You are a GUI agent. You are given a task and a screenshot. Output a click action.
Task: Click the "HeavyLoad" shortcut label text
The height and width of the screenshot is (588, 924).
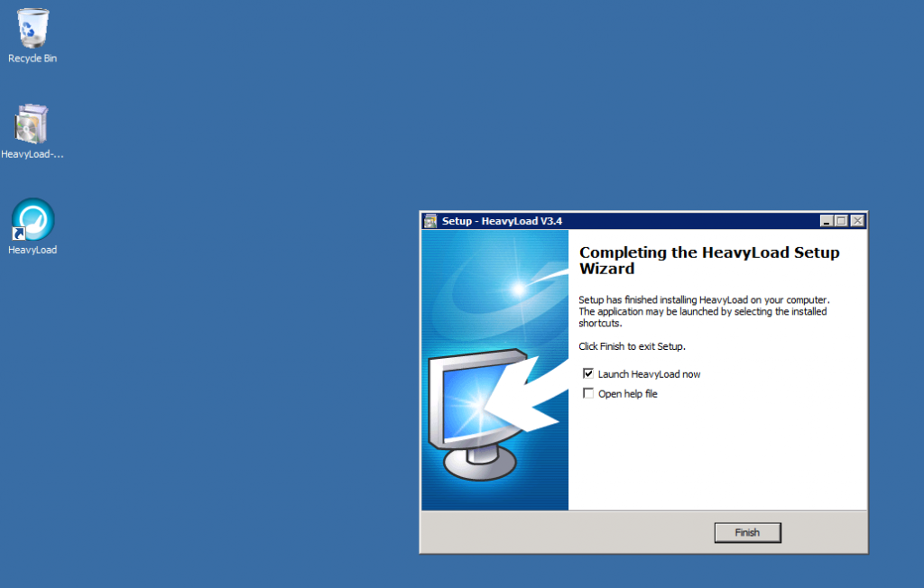click(32, 250)
